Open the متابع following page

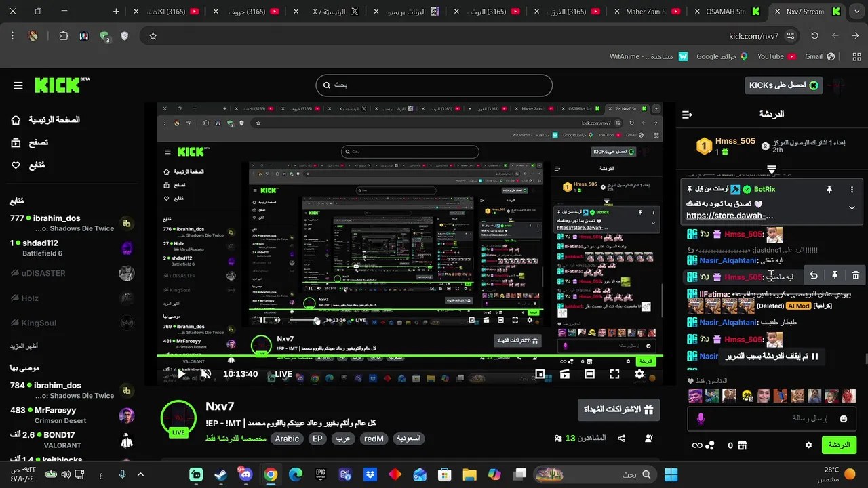(28, 165)
